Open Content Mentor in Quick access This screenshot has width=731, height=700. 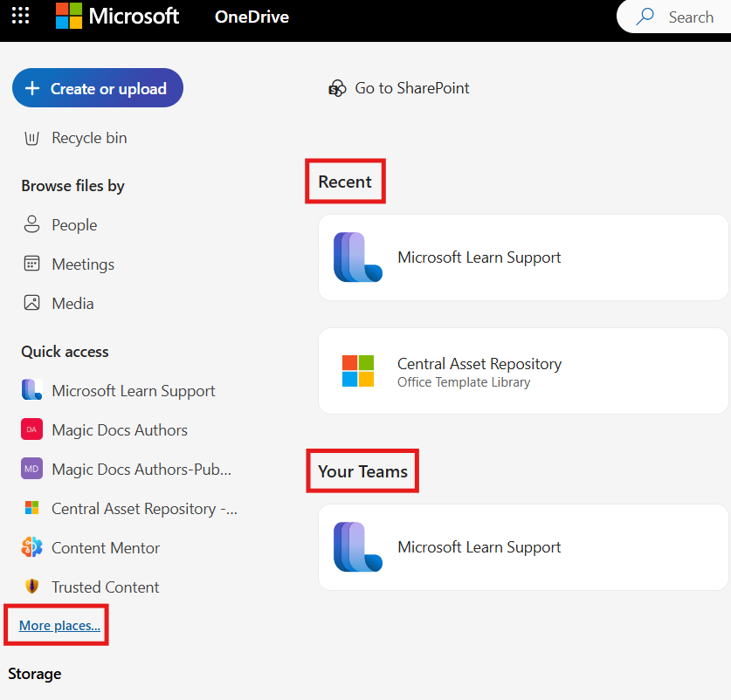(x=91, y=547)
